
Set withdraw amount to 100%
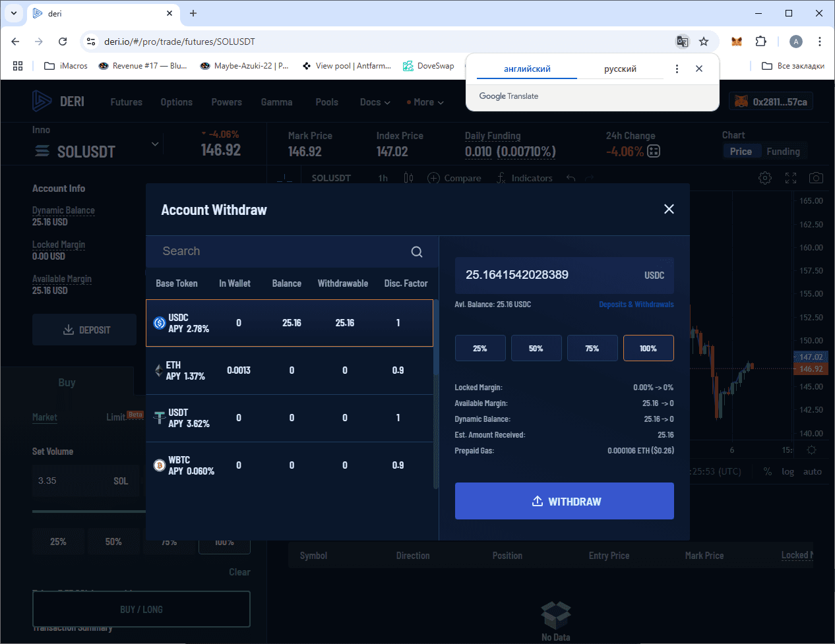pyautogui.click(x=648, y=348)
